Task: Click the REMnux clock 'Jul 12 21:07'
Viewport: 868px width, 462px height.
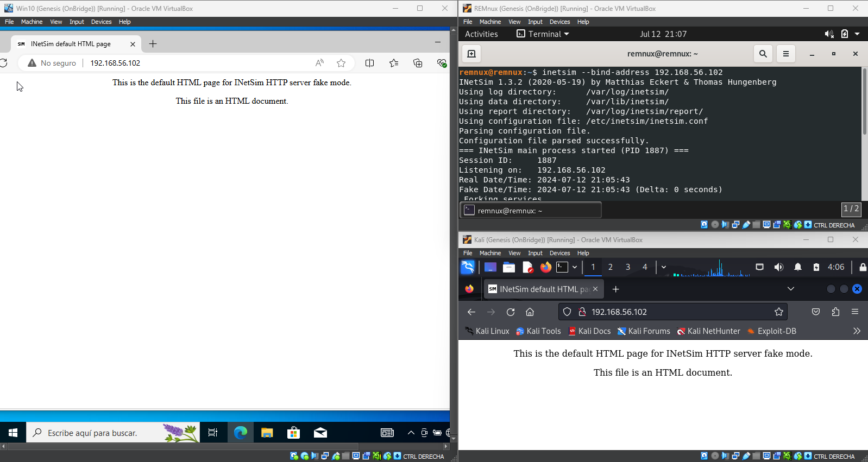Action: point(663,34)
